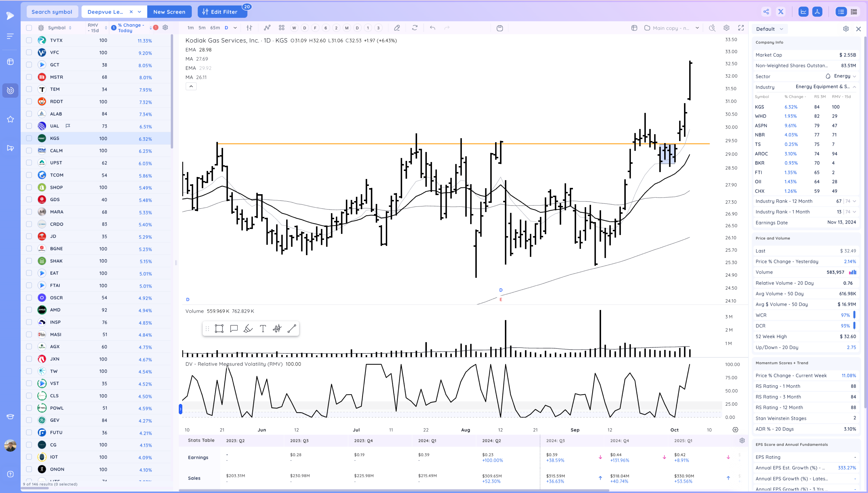
Task: Open the watchlists star in left sidebar
Action: 10,119
